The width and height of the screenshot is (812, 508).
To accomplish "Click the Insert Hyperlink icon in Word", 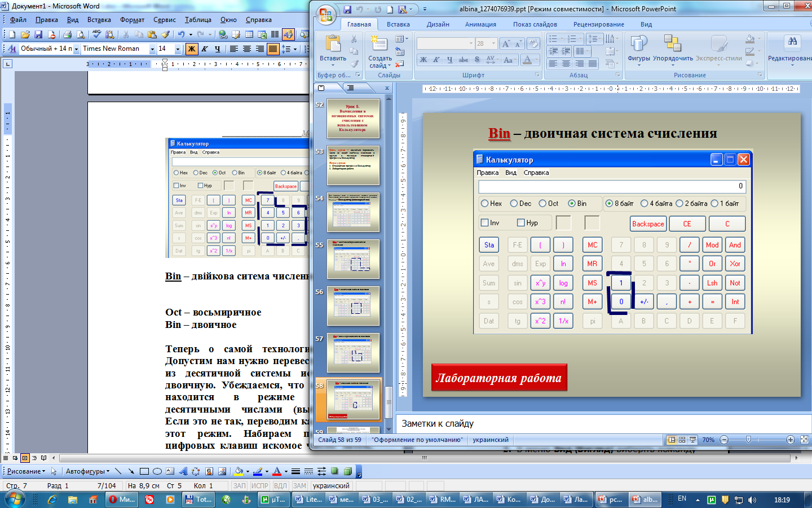I will (x=223, y=34).
